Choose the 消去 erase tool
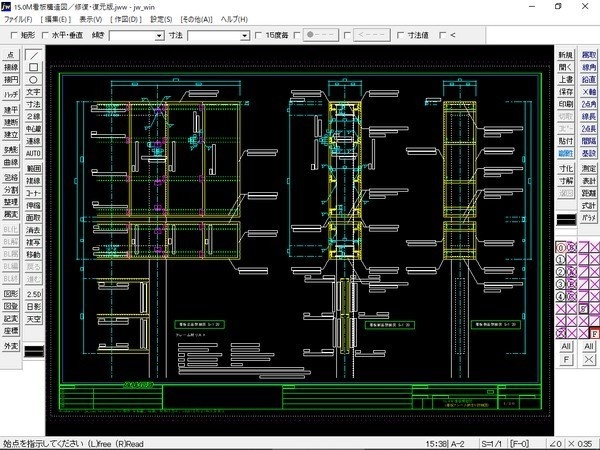The height and width of the screenshot is (450, 600). coord(34,230)
